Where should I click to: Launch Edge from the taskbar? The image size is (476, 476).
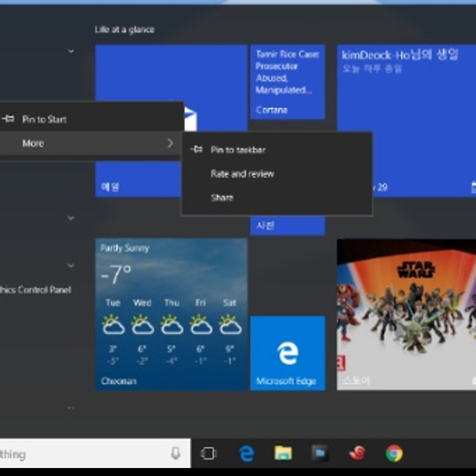246,454
